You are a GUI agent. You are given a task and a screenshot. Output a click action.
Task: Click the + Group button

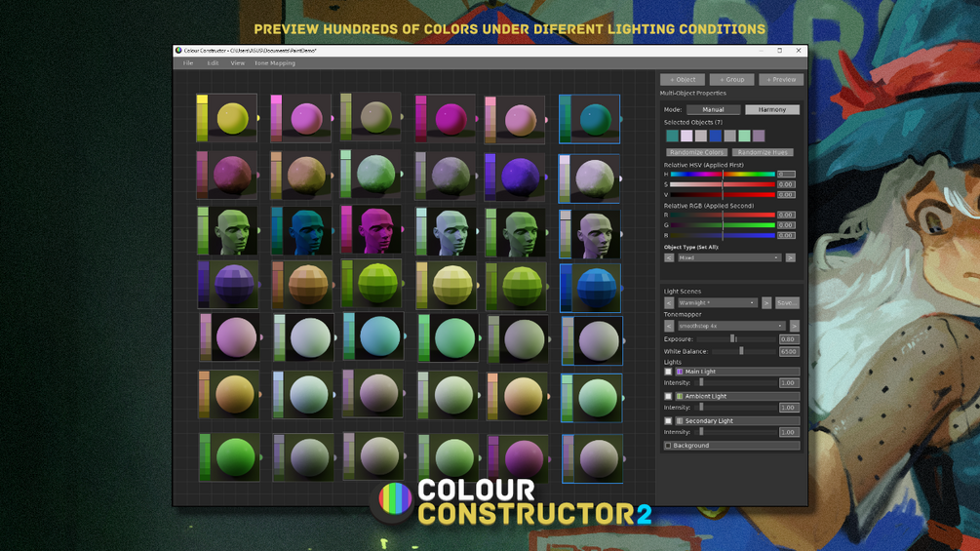(731, 79)
